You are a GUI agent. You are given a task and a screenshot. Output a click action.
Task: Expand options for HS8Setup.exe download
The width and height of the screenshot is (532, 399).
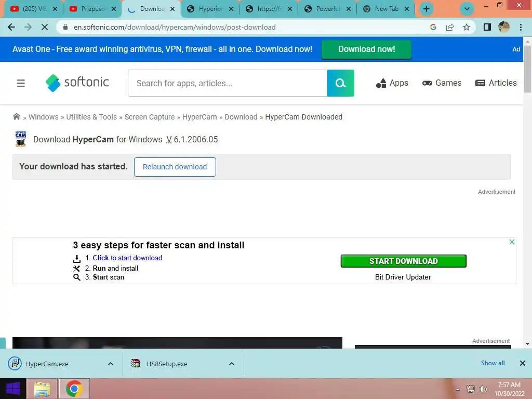[x=232, y=364]
